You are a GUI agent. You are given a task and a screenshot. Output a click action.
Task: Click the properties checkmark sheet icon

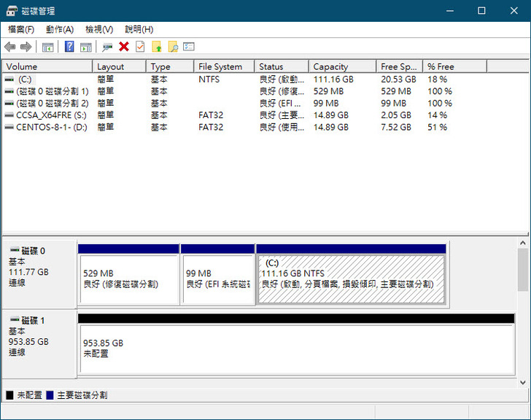pyautogui.click(x=140, y=47)
